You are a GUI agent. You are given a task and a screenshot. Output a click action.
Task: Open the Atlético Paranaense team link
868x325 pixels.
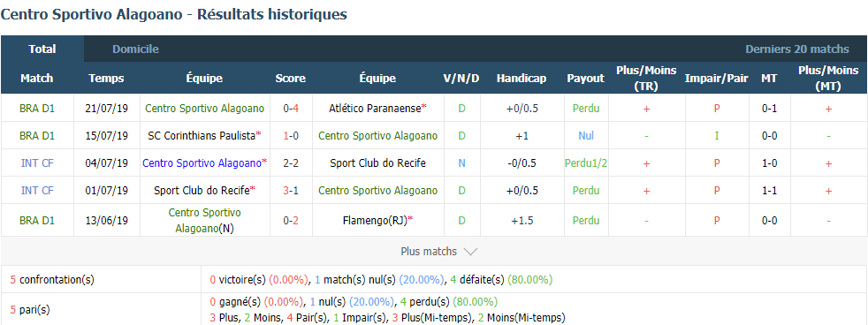click(376, 109)
